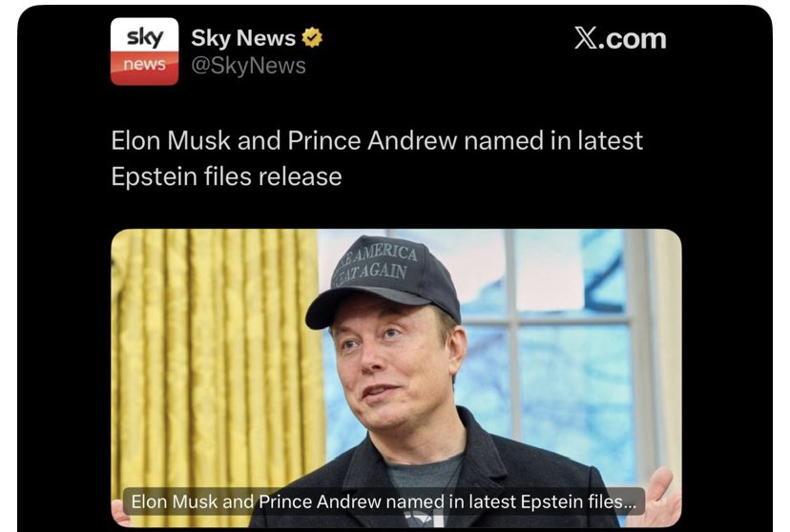Click the gold verified badge
Screen dimensions: 790x532
pos(312,38)
